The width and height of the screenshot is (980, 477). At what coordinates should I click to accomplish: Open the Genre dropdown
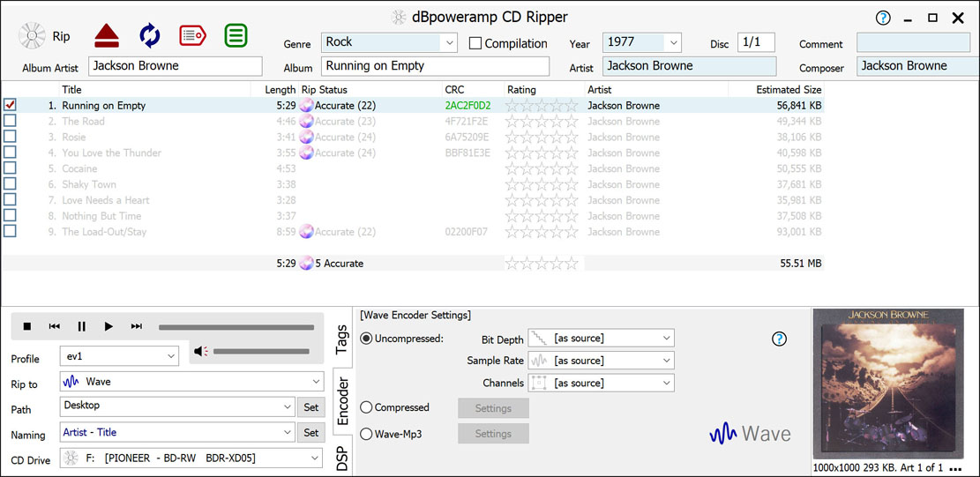[x=449, y=42]
